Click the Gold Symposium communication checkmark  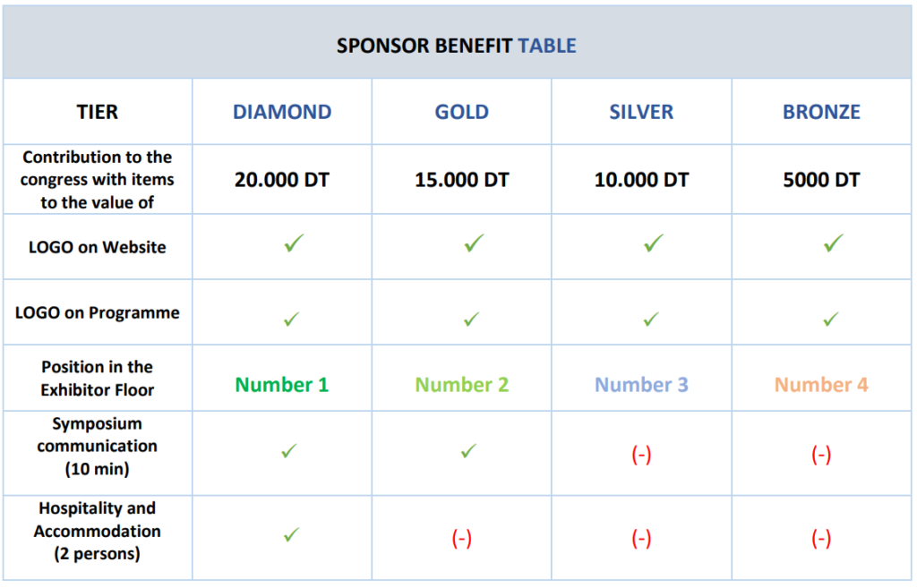pos(468,451)
